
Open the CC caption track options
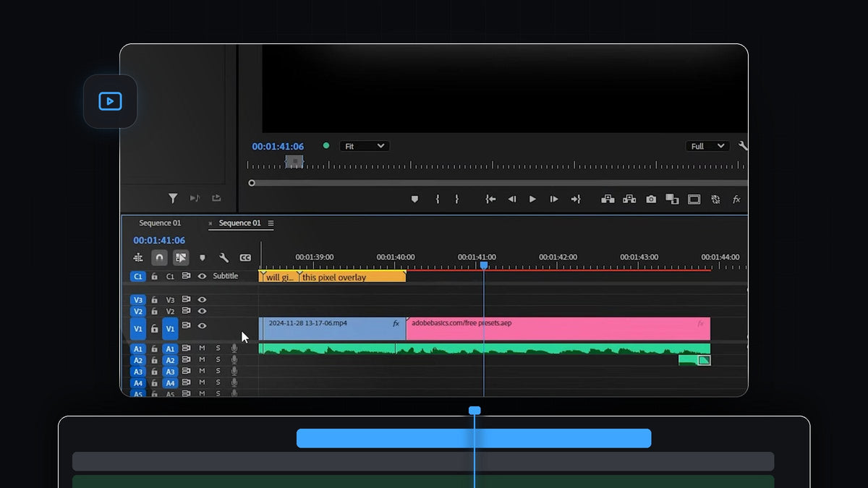coord(245,257)
